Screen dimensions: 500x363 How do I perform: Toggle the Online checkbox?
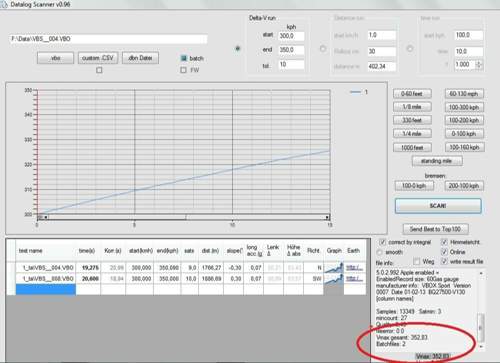444,252
